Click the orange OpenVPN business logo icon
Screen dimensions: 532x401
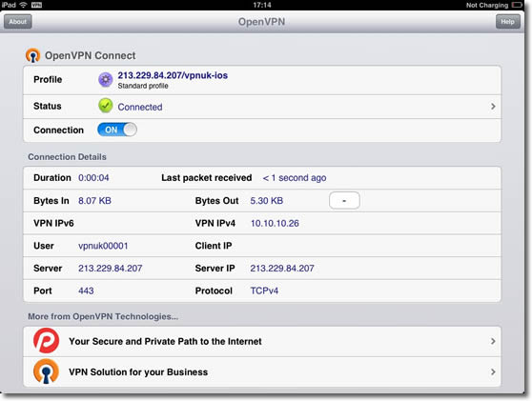pyautogui.click(x=46, y=371)
